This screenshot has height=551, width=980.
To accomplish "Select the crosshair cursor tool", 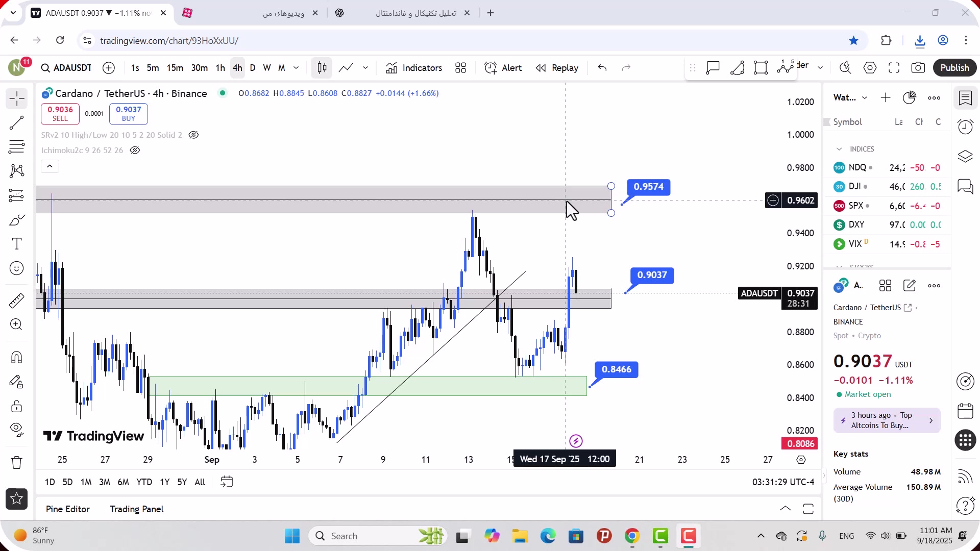I will (x=16, y=98).
